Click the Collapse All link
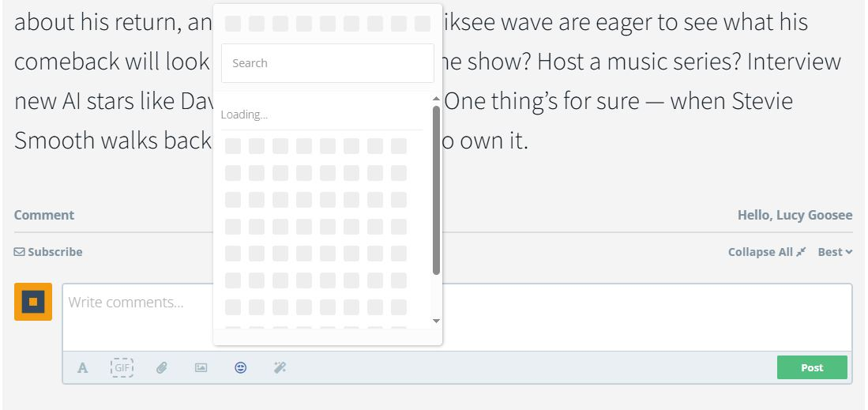Viewport: 868px width, 410px height. [x=760, y=252]
